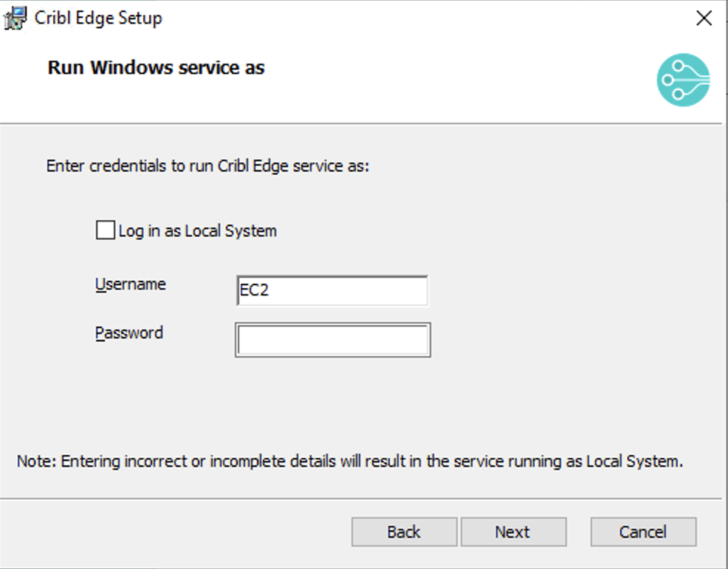Close the Cribl Edge Setup window
Viewport: 728px width, 569px height.
coord(704,19)
